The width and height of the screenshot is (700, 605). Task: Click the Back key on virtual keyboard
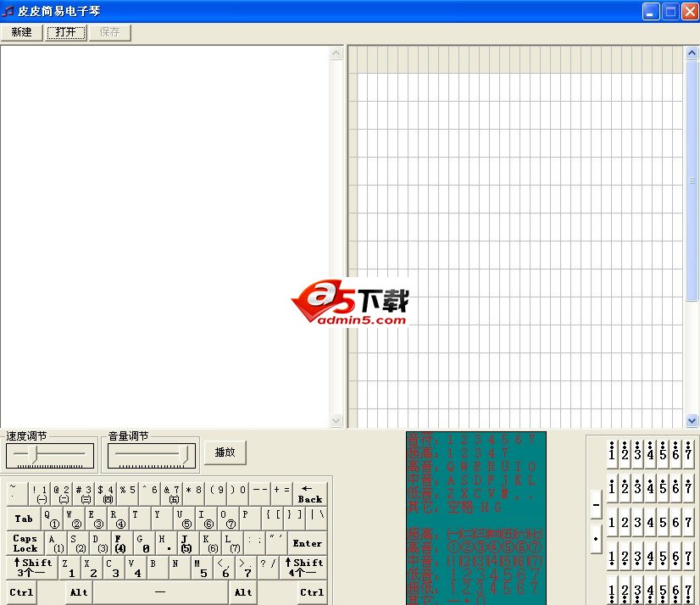click(310, 494)
